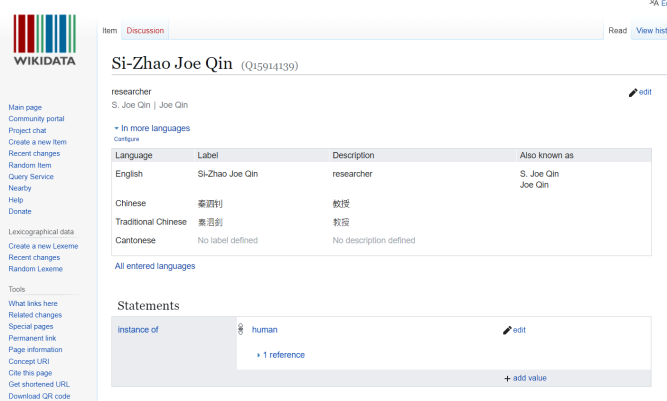Screen dimensions: 667x401
Task: Go to Main page in sidebar
Action: click(25, 107)
